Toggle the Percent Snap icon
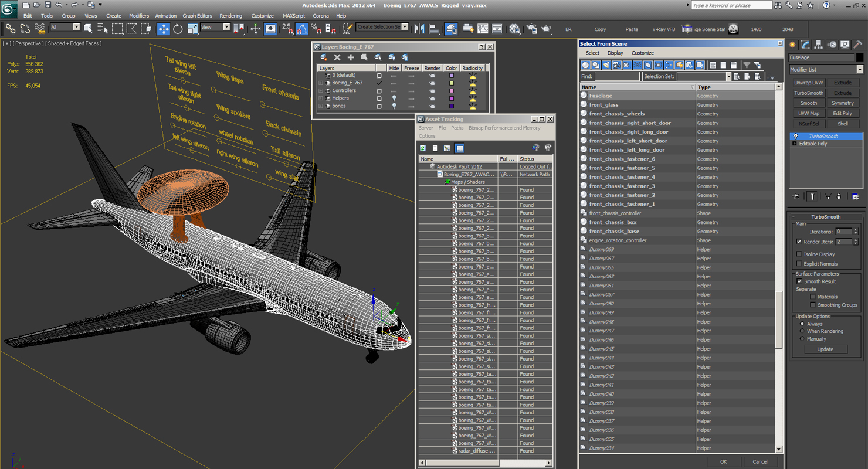 click(316, 28)
